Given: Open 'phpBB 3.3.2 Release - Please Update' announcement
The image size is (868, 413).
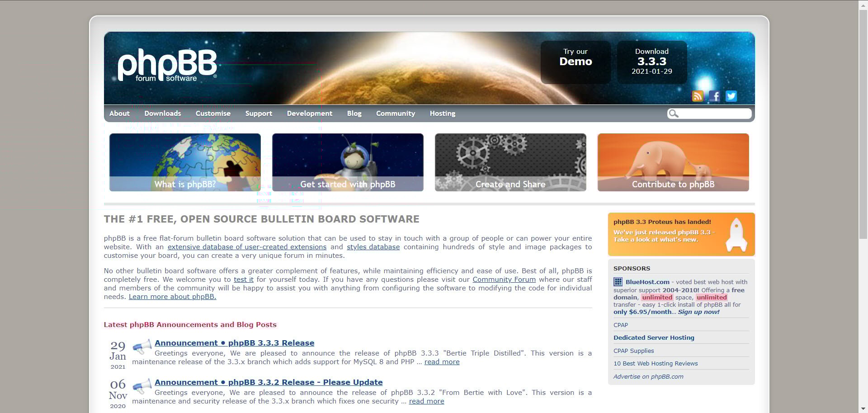Looking at the screenshot, I should click(x=269, y=382).
